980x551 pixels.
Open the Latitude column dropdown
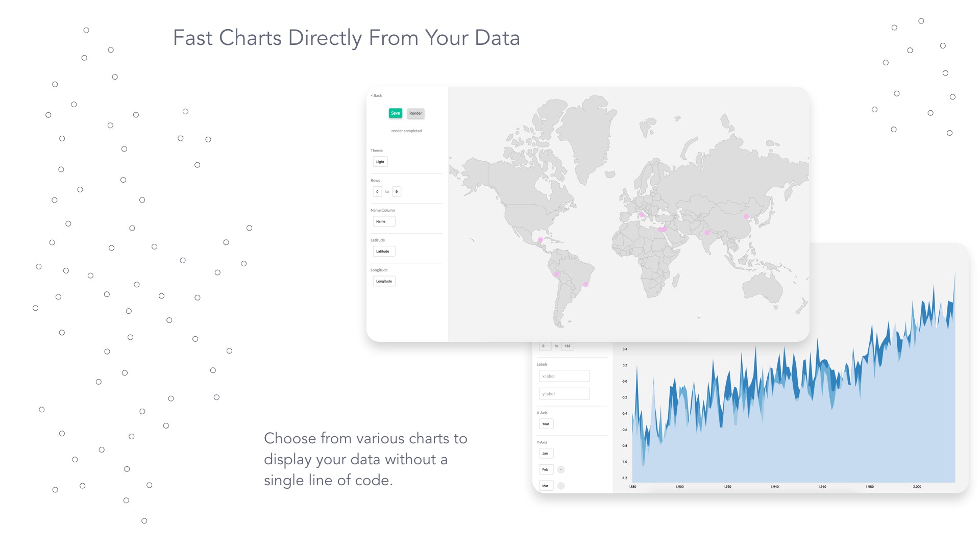[x=384, y=251]
